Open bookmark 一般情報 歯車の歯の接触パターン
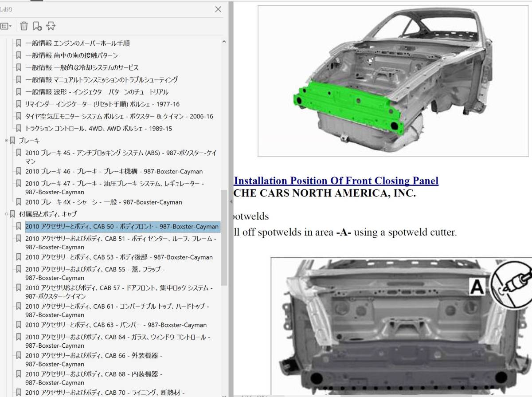This screenshot has width=532, height=397. point(71,55)
